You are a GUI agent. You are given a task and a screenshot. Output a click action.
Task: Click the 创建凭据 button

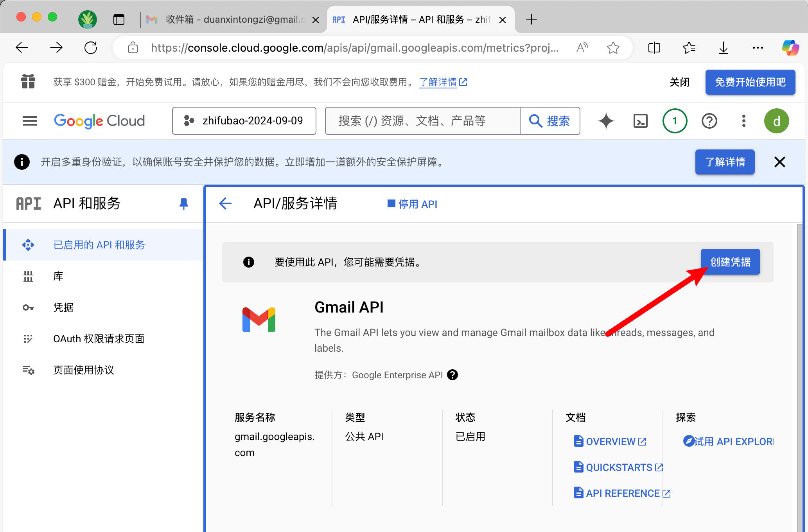point(730,262)
